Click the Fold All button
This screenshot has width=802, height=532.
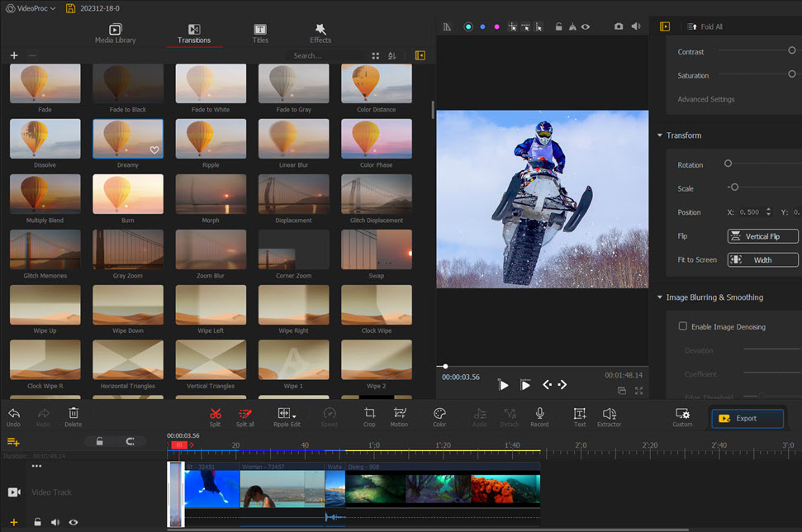point(706,26)
